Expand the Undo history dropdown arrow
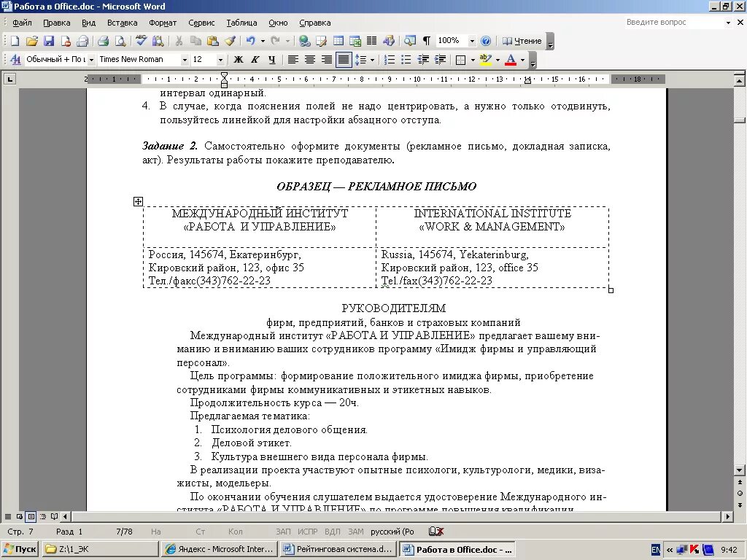This screenshot has width=747, height=560. [x=263, y=41]
